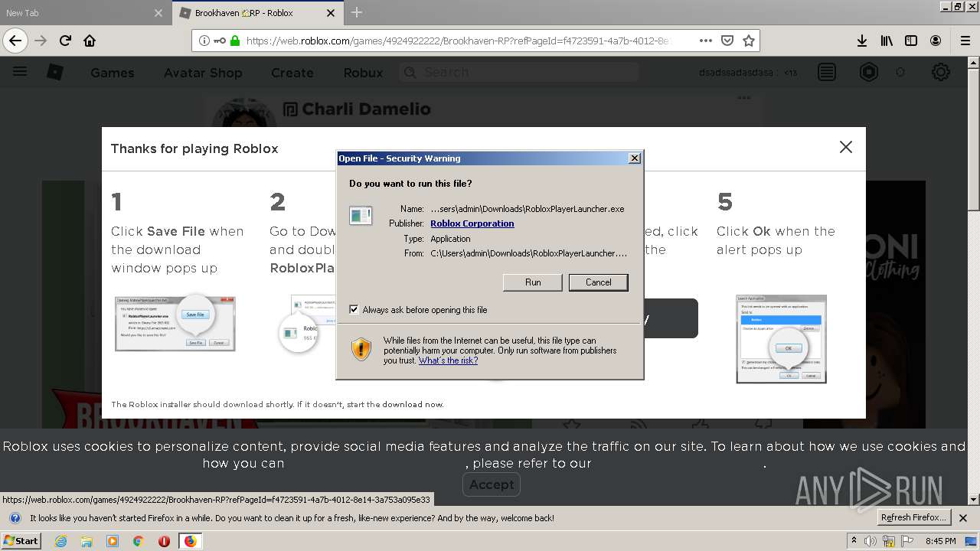Click the browser forward arrow
The image size is (980, 551).
tap(41, 41)
